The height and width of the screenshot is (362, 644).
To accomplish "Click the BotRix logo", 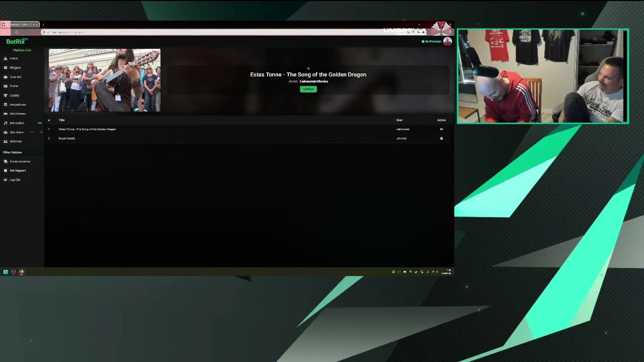I will (x=17, y=41).
